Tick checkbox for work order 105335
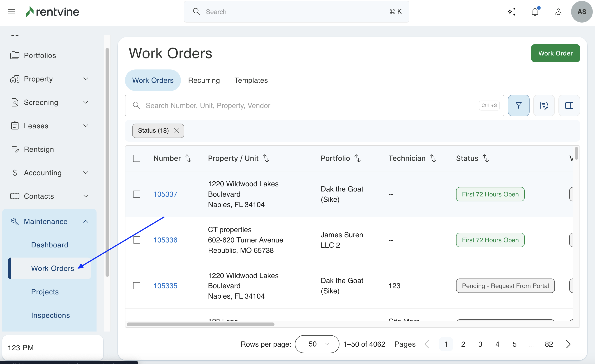 pos(137,286)
